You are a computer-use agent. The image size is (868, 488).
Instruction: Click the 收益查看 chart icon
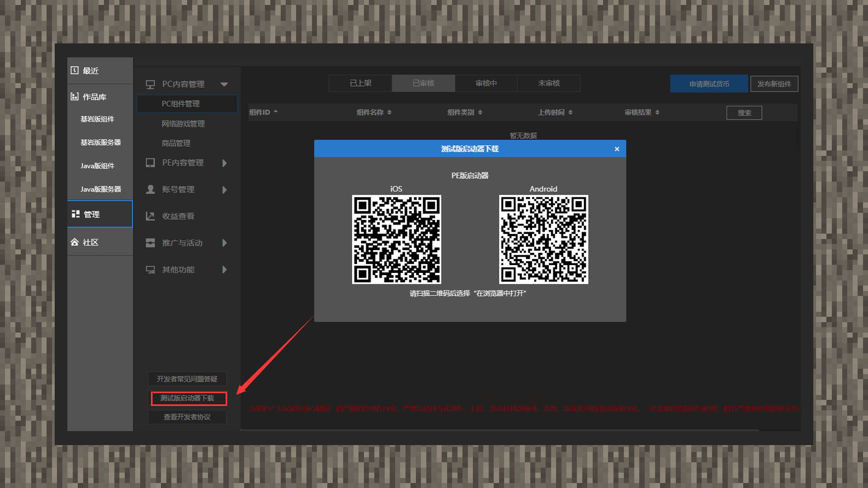[x=150, y=216]
